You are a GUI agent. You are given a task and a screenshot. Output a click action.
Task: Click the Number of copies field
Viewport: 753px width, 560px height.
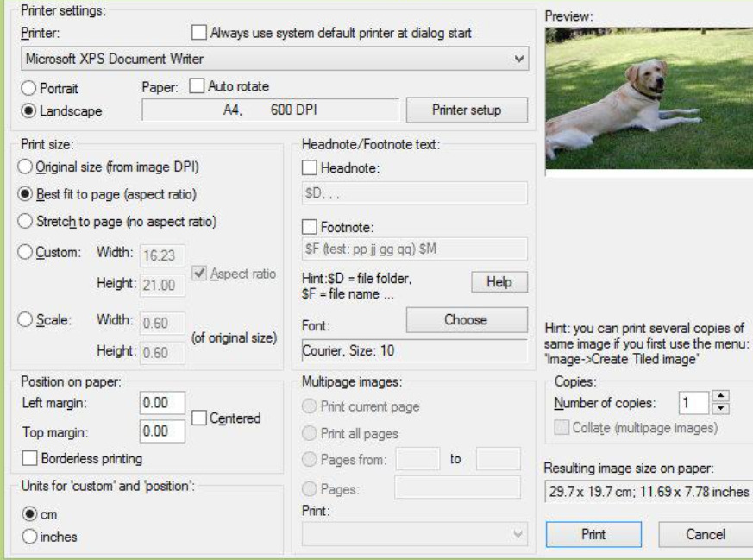[x=693, y=402]
